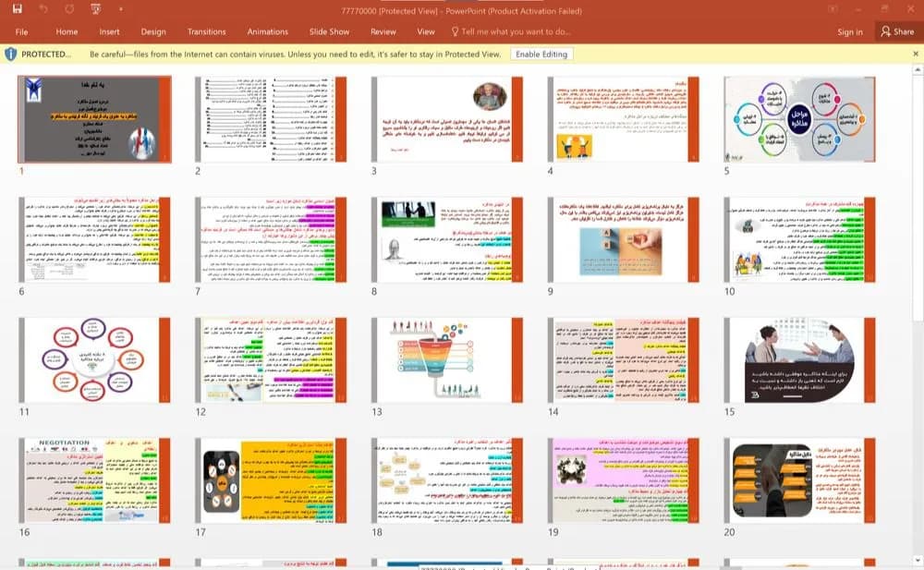
Task: Select slide 12 thumbnail
Action: click(x=271, y=360)
